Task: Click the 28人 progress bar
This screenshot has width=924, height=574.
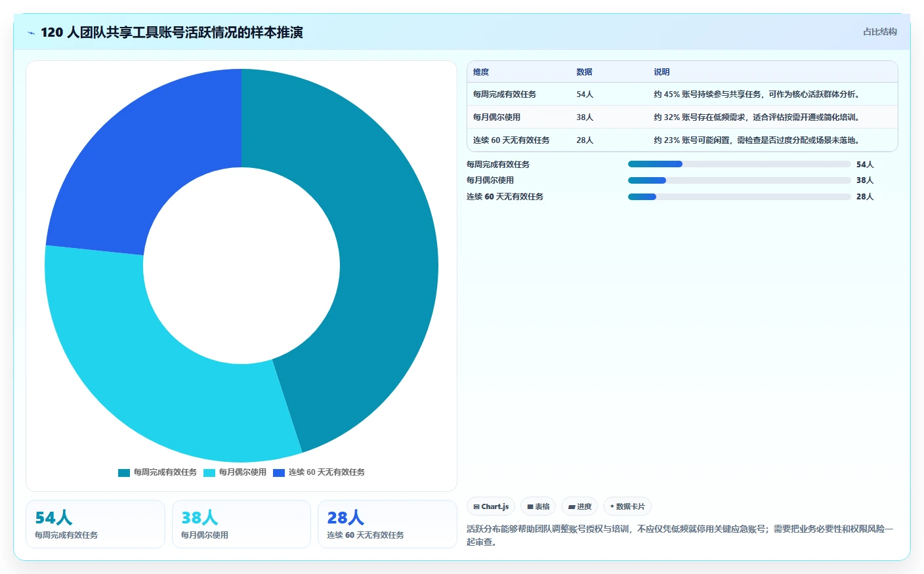Action: [739, 197]
